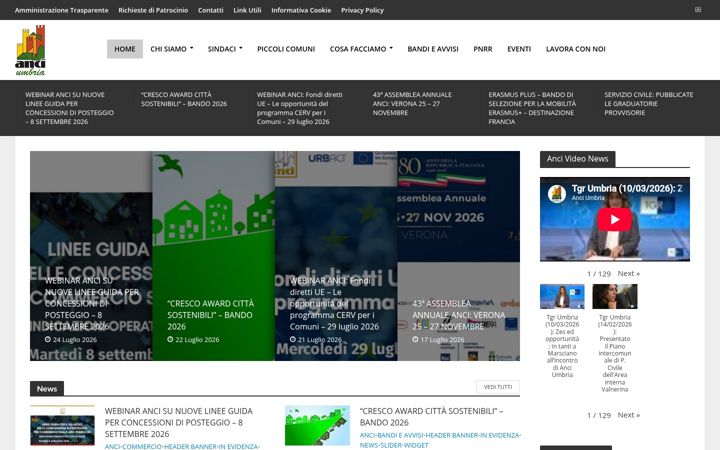Screen dimensions: 720x450
Task: Open the PICCOLI COMUNI menu item
Action: pyautogui.click(x=286, y=49)
